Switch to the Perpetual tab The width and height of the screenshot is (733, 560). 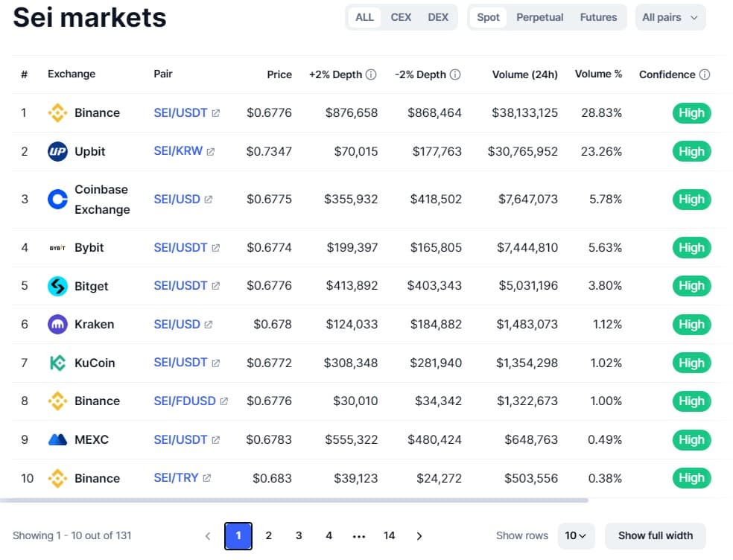pyautogui.click(x=540, y=17)
